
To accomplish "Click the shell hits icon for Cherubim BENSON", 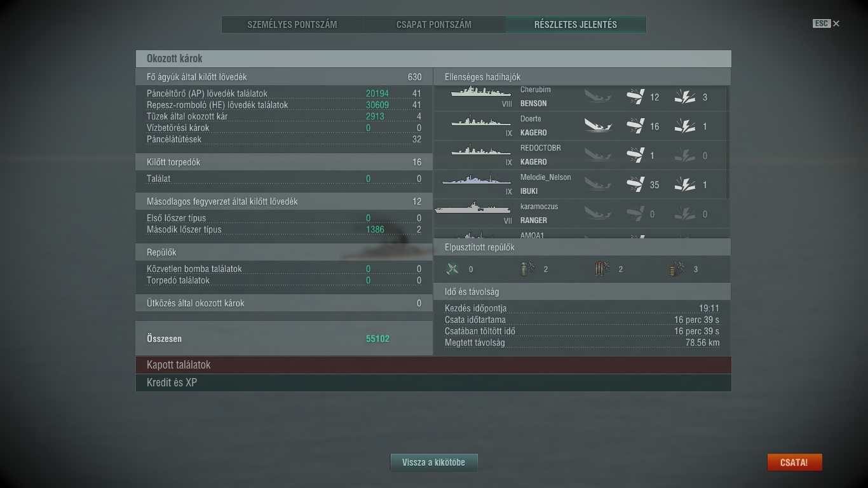I will pos(635,97).
